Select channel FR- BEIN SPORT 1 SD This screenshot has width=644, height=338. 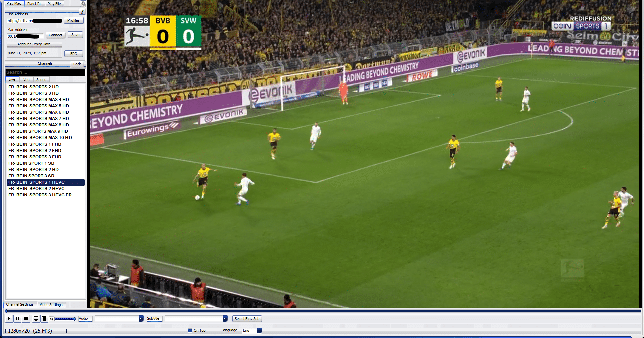(46, 163)
